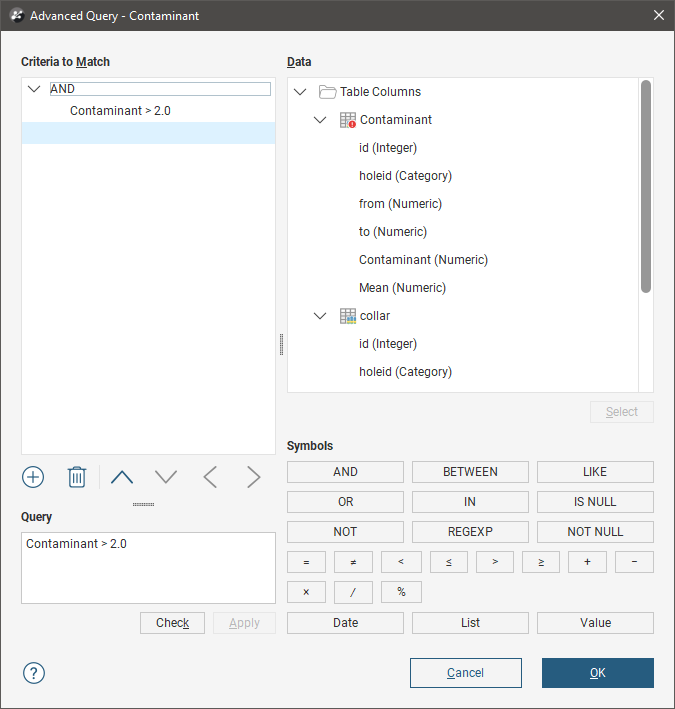Insert the greater-than-or-equal symbol
Viewport: 675px width, 709px height.
point(541,562)
